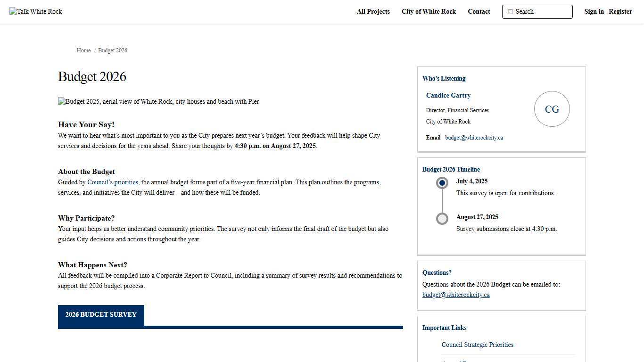Click the Questions section budget email link
Viewport: 644px width, 362px height.
click(456, 295)
